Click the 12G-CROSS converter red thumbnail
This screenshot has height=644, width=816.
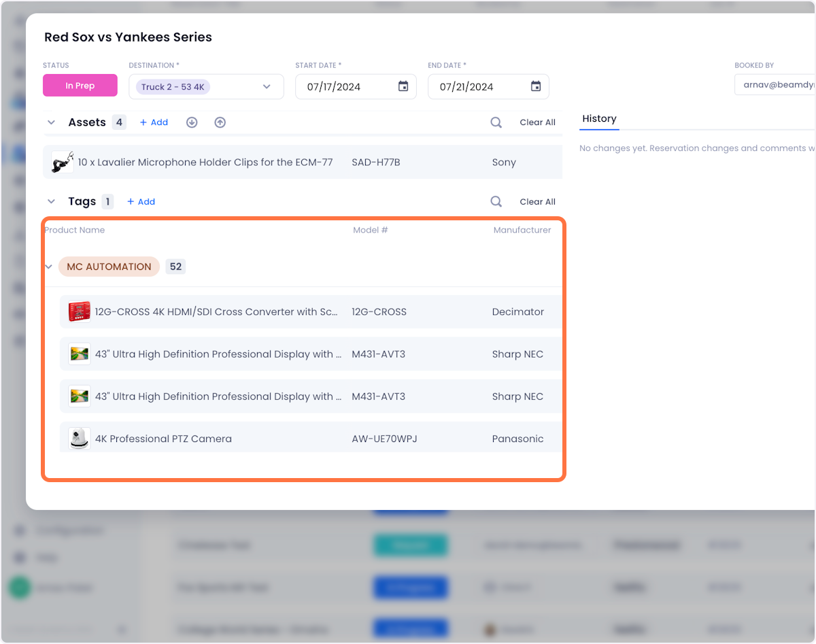click(80, 312)
